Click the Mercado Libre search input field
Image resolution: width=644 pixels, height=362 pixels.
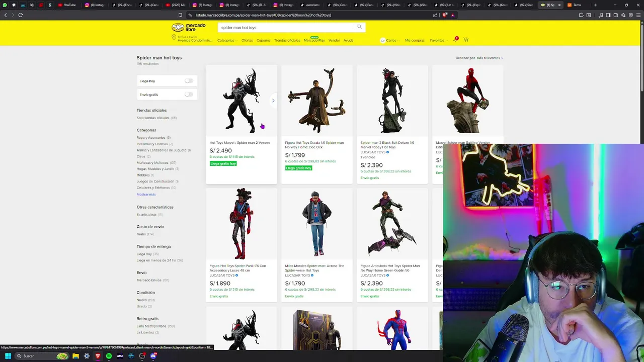tap(286, 27)
